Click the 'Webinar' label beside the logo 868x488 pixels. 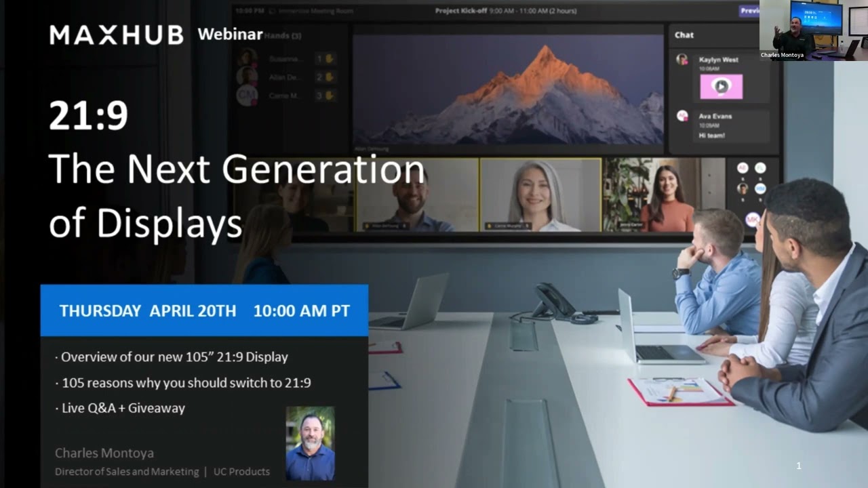(x=230, y=35)
